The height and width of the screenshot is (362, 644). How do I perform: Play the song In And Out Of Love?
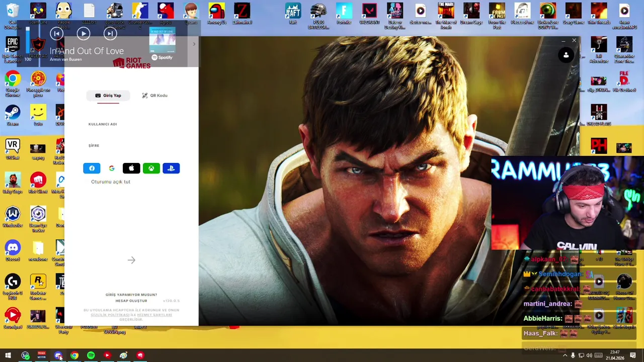[x=84, y=34]
